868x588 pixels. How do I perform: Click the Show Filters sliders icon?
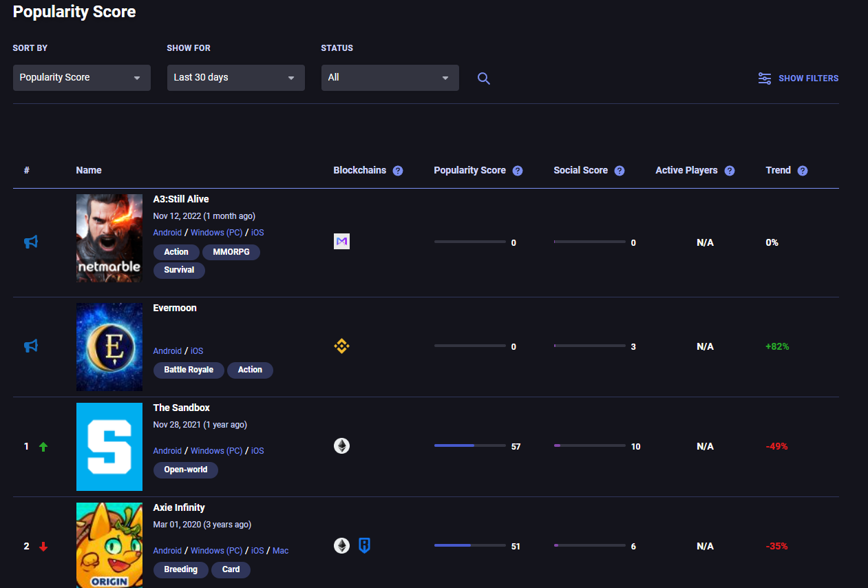[x=764, y=78]
